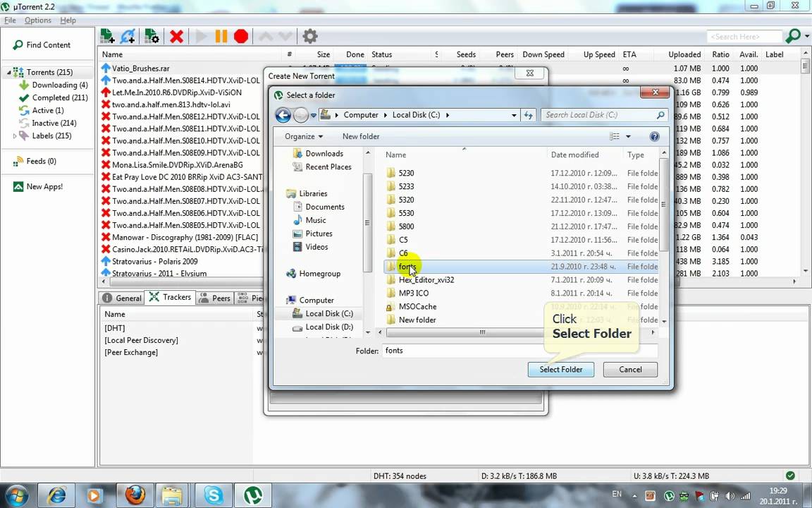This screenshot has height=508, width=812.
Task: Click Forward button in folder dialog
Action: tap(300, 115)
